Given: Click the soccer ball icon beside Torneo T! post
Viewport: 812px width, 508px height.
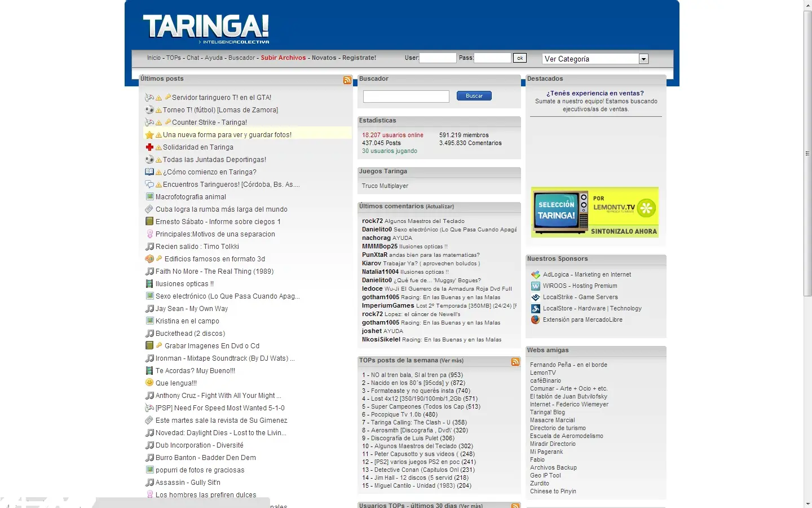Looking at the screenshot, I should pyautogui.click(x=149, y=110).
